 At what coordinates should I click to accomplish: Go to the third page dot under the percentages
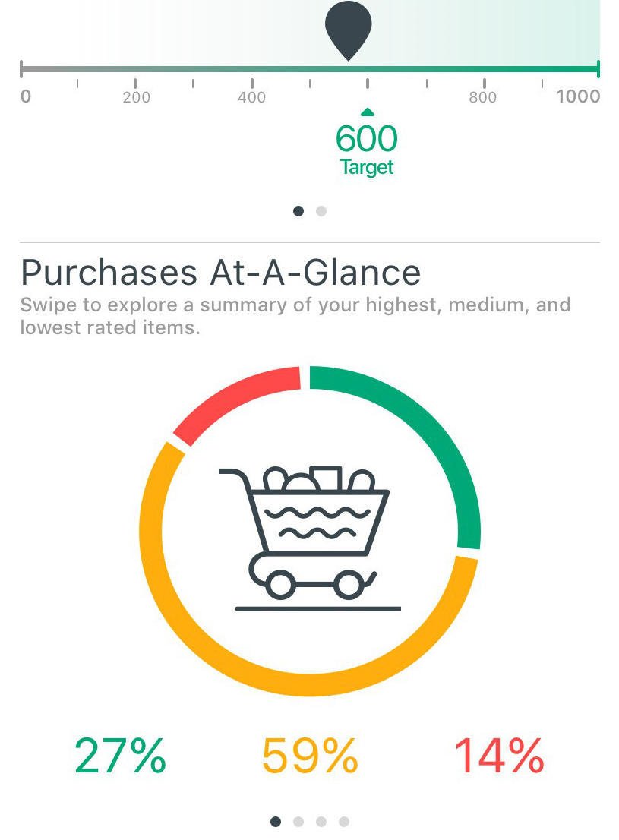321,821
